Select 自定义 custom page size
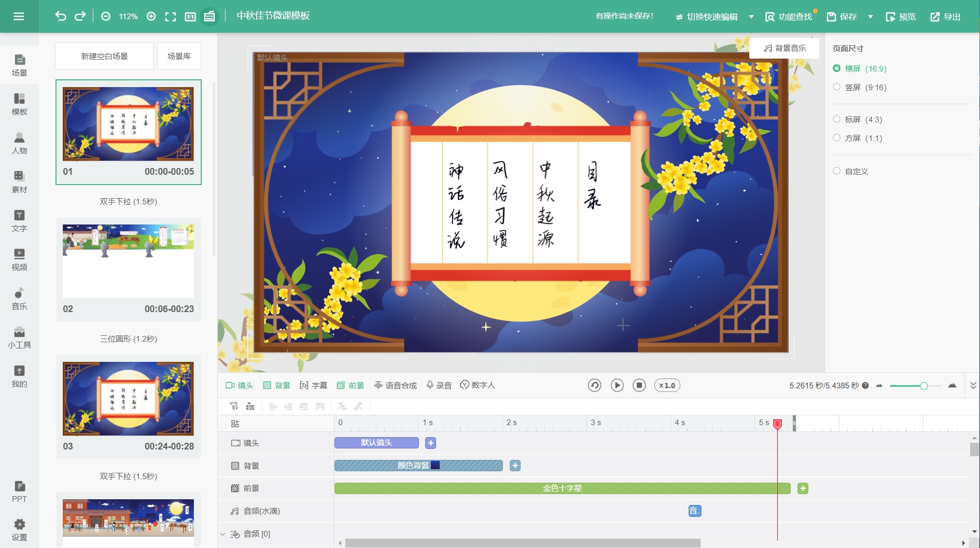980x548 pixels. tap(850, 171)
